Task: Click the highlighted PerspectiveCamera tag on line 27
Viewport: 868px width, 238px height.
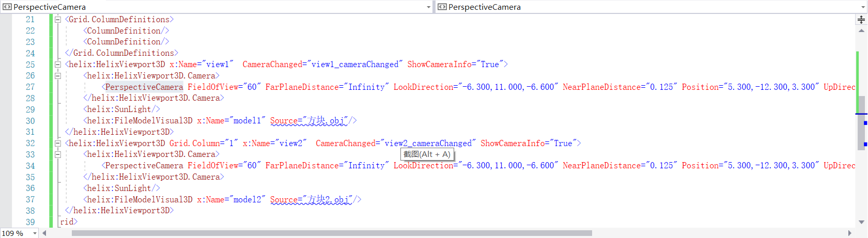Action: pyautogui.click(x=144, y=87)
